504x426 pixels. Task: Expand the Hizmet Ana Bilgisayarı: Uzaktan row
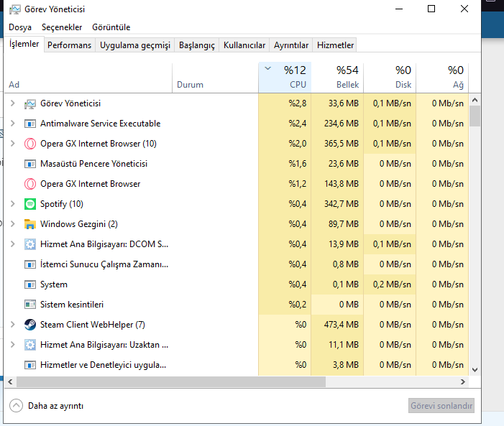click(x=12, y=345)
